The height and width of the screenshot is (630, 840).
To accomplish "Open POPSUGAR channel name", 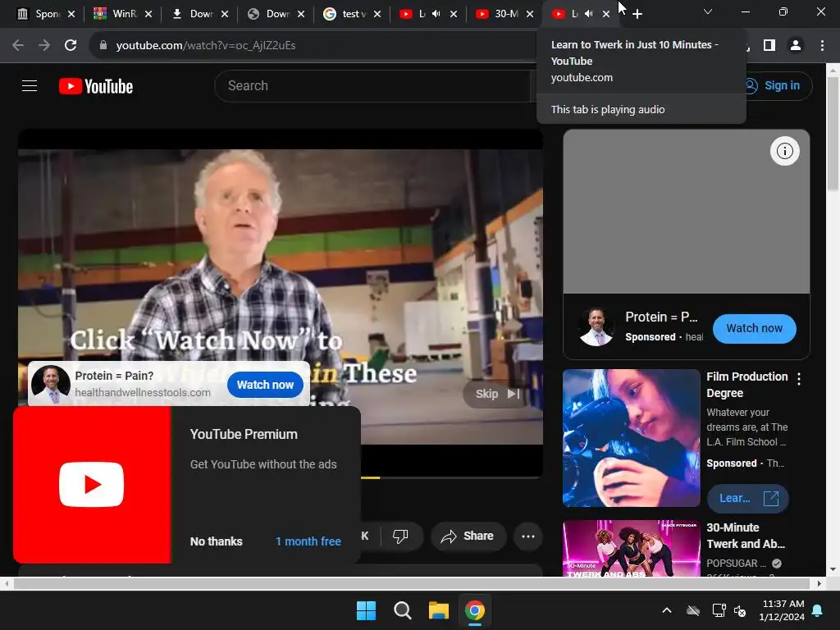I will click(x=736, y=564).
